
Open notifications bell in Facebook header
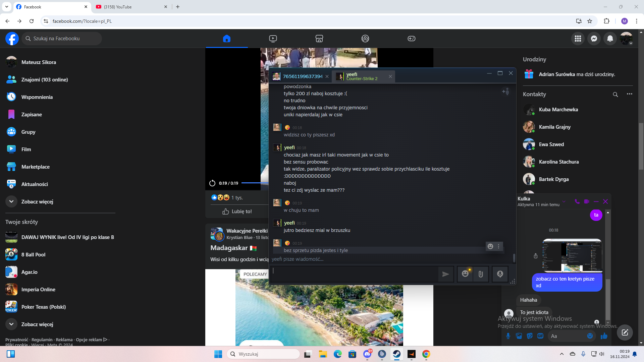click(x=610, y=39)
